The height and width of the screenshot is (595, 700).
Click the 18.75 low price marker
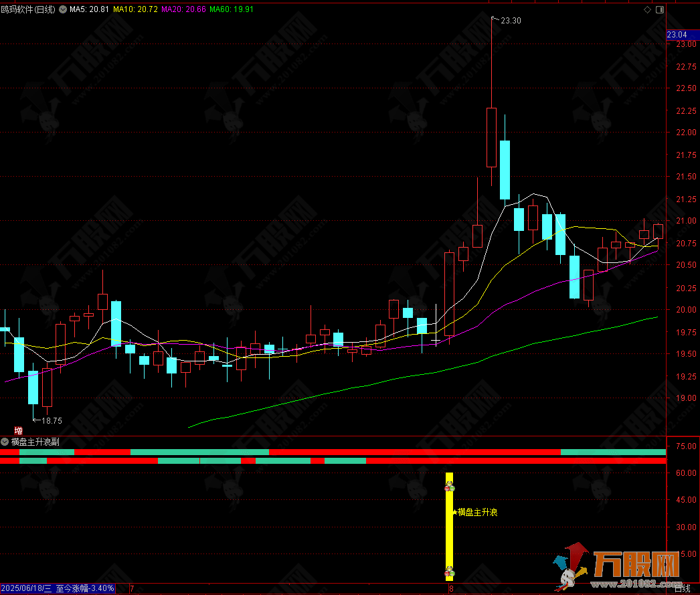[51, 421]
